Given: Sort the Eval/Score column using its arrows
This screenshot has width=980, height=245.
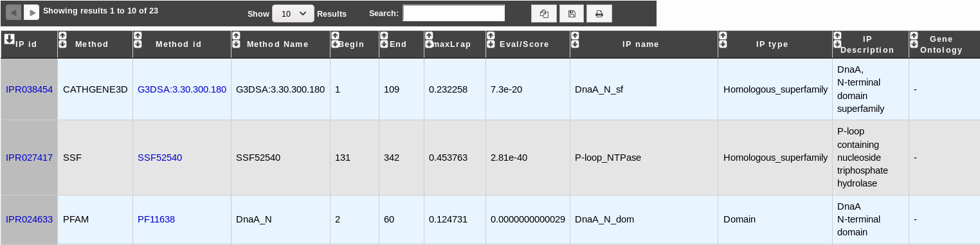Looking at the screenshot, I should pyautogui.click(x=491, y=40).
